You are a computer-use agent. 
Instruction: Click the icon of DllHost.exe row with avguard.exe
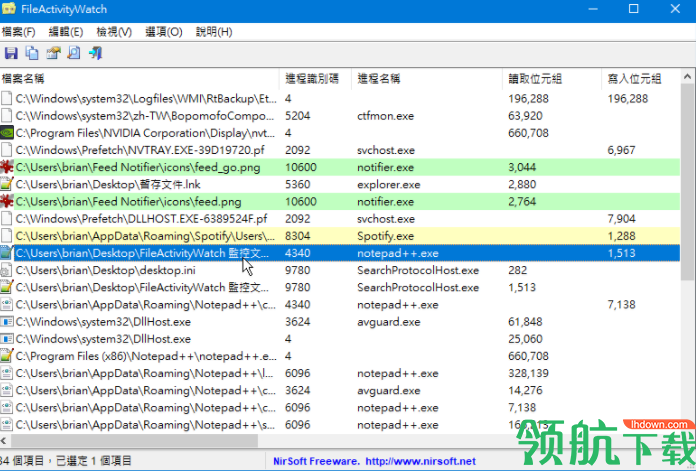click(x=7, y=321)
